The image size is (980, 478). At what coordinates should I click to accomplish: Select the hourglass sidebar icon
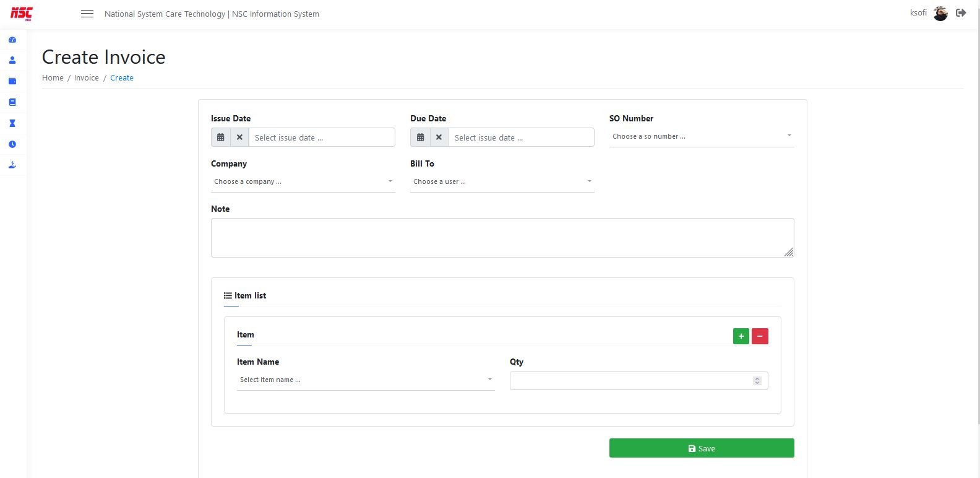tap(12, 123)
